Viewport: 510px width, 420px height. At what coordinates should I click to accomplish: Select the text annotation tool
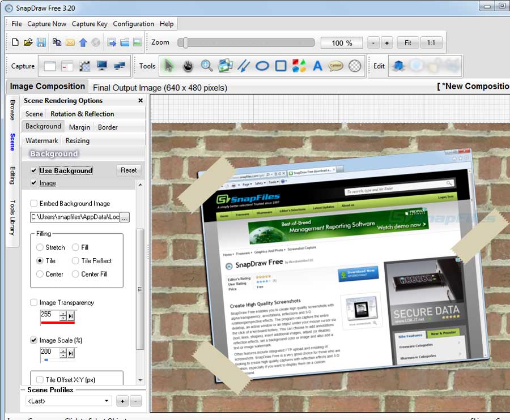(317, 66)
